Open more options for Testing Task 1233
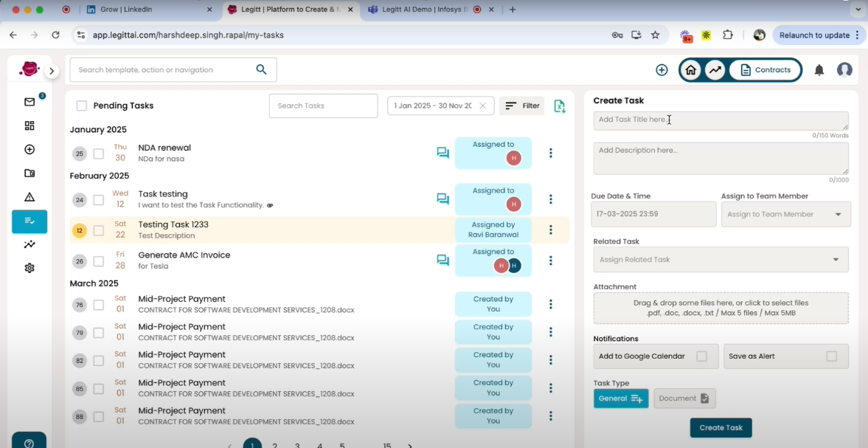The width and height of the screenshot is (868, 448). point(550,230)
